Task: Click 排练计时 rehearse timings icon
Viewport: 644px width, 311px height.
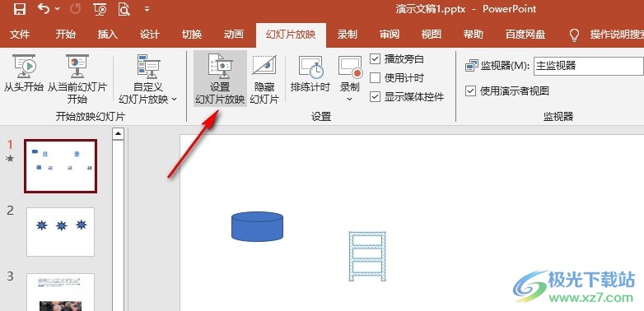Action: click(x=310, y=74)
